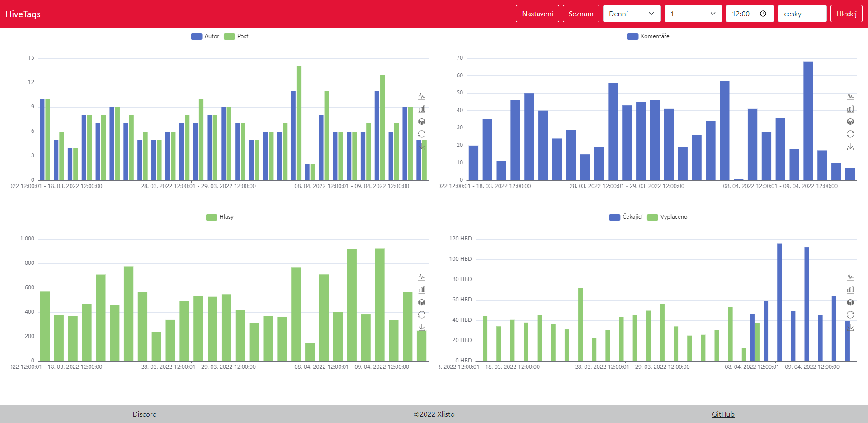
Task: Open Nastavení settings
Action: [538, 14]
